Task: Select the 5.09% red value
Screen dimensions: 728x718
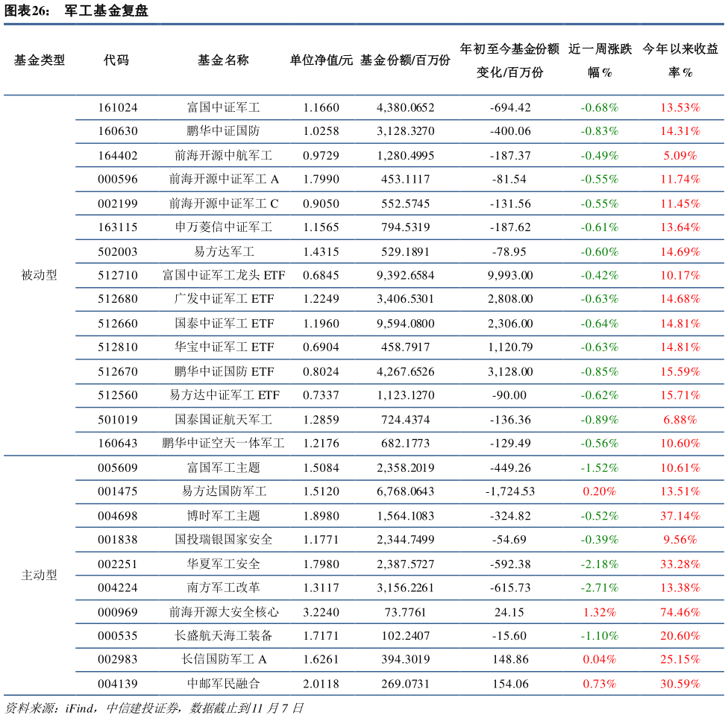Action: (680, 156)
